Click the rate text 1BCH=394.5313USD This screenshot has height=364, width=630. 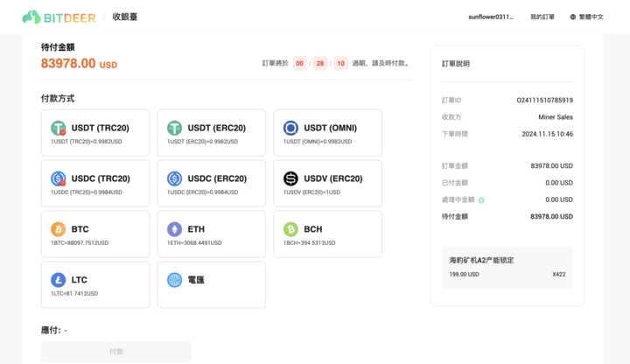[310, 242]
